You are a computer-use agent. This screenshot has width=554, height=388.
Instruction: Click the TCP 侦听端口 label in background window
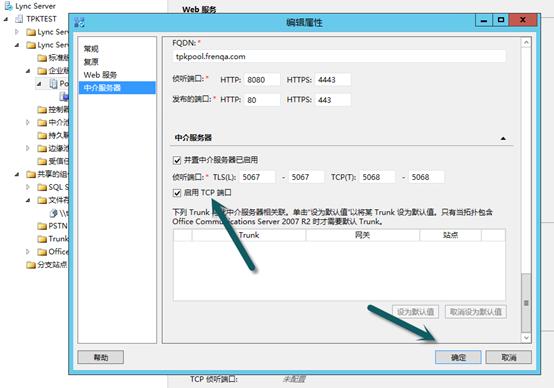(x=214, y=379)
